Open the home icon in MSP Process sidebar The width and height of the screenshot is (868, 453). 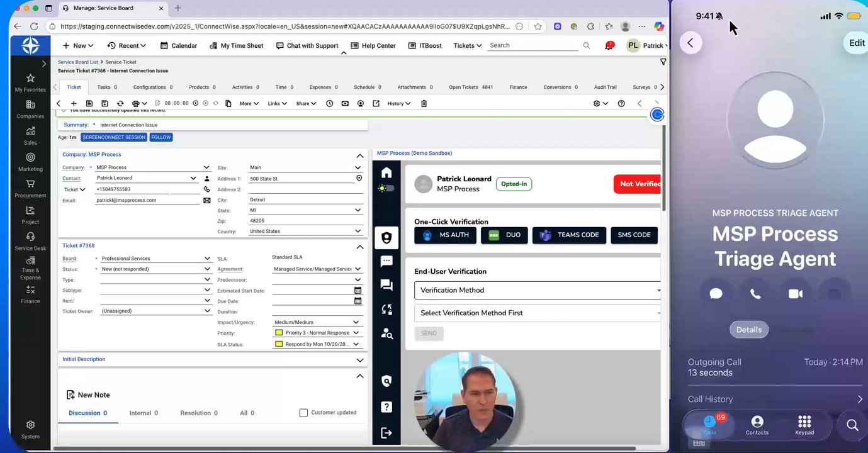tap(386, 172)
